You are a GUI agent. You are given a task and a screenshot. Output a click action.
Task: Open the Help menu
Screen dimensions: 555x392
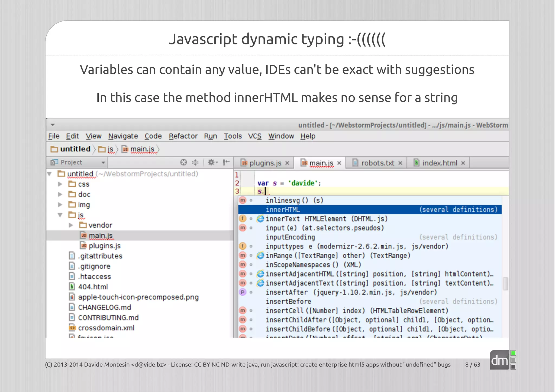(x=308, y=136)
